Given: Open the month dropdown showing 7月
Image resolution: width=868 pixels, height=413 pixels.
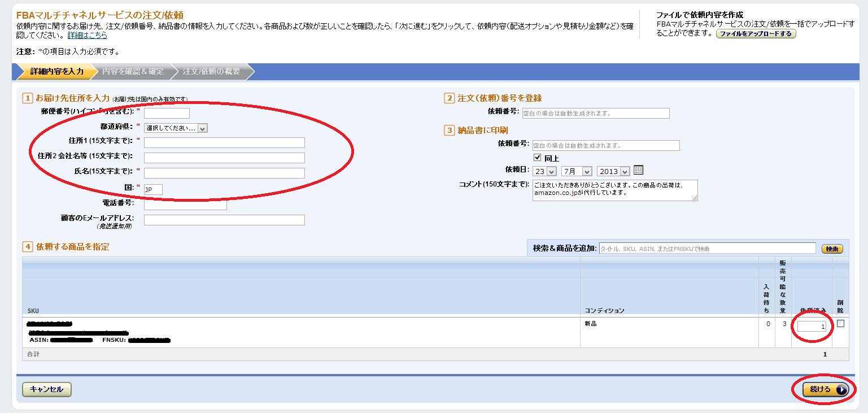Looking at the screenshot, I should click(577, 171).
